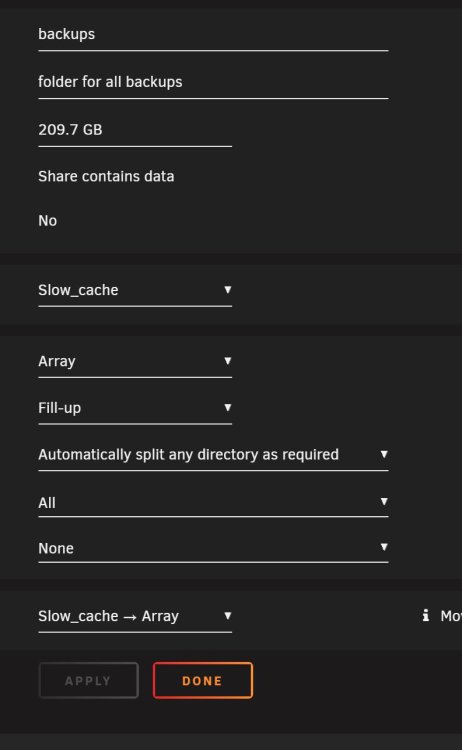Screen dimensions: 462x750
Task: Click the APPLY button
Action: (88, 681)
